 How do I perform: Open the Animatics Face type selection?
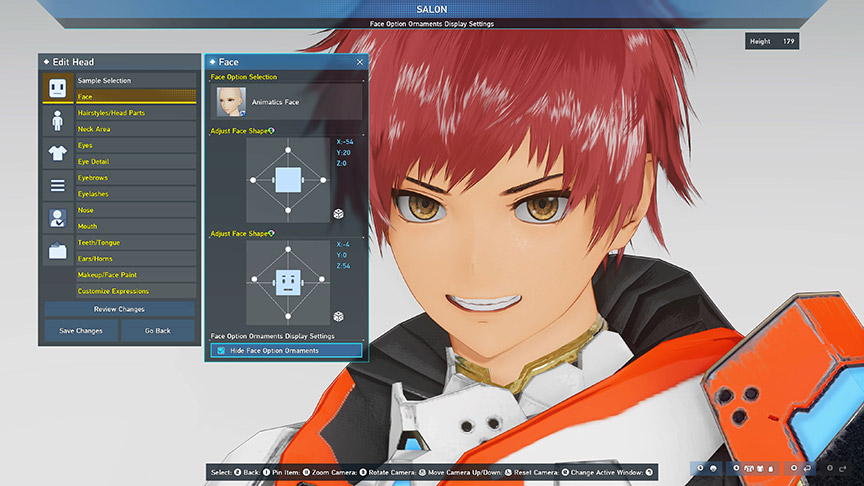[x=286, y=101]
